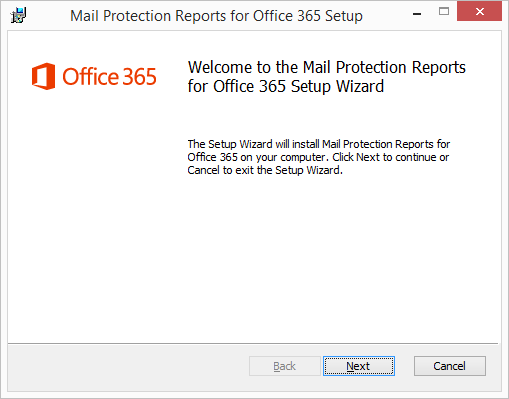Click heading line 'for Office 365 Setup Wizard'
Viewport: 509px width, 399px height.
tap(286, 86)
